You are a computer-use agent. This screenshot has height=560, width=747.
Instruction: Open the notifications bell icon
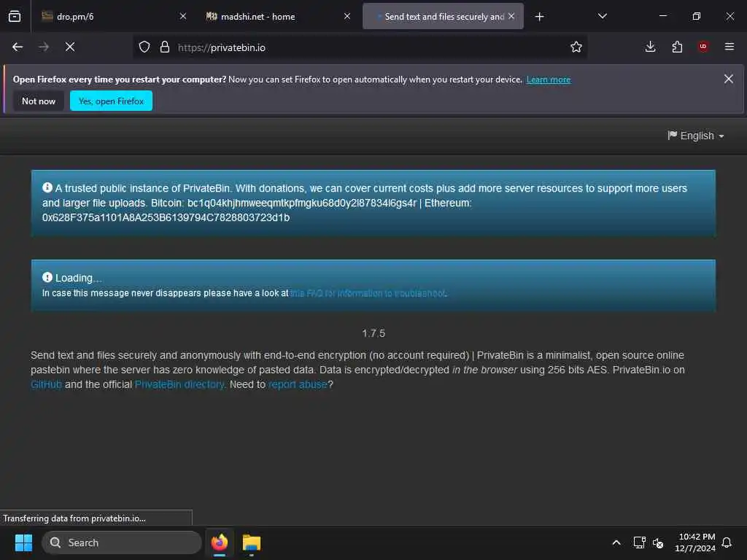tap(727, 542)
